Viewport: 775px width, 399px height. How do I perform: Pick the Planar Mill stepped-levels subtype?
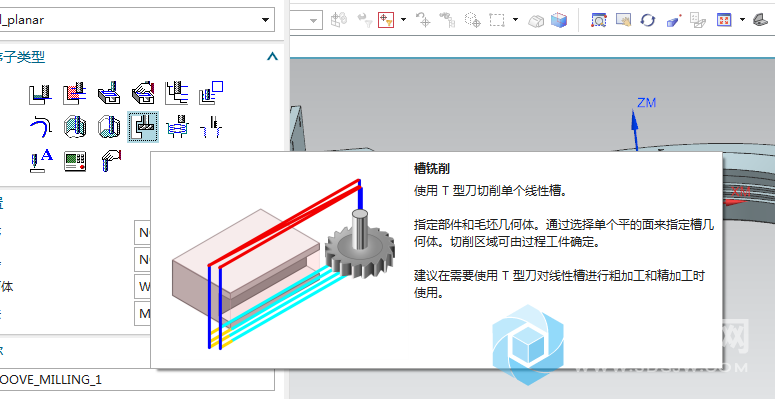coord(177,93)
